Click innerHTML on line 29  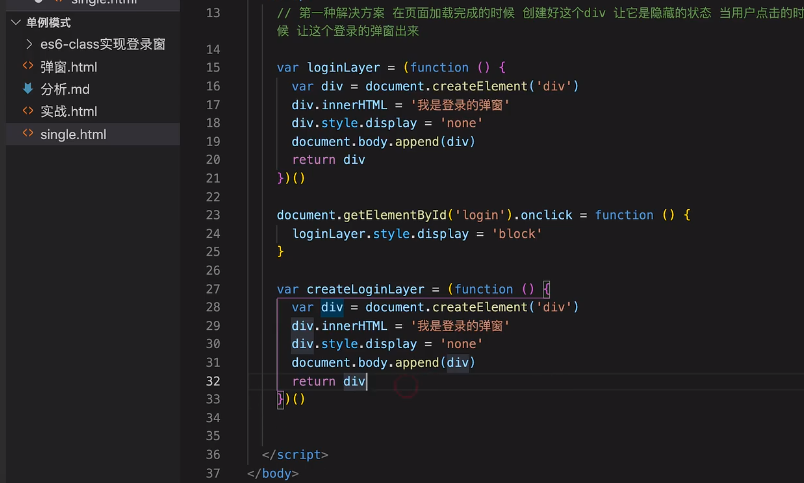point(354,326)
